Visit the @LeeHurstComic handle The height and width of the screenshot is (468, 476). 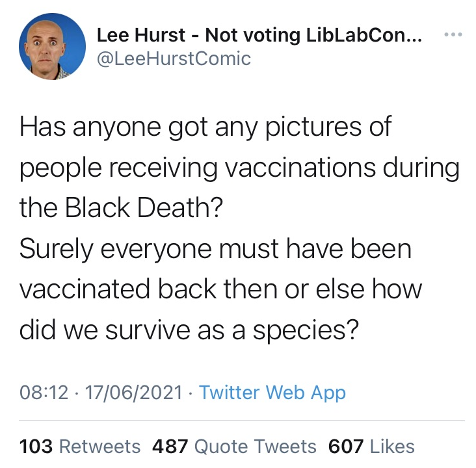point(174,58)
